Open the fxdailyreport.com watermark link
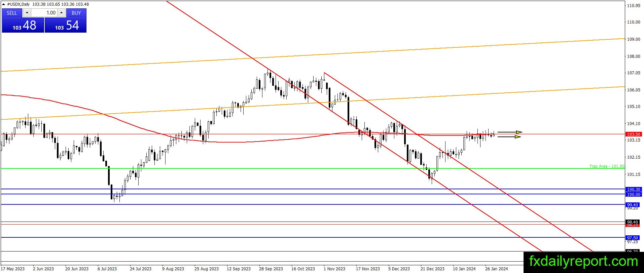This screenshot has width=644, height=273. click(x=583, y=261)
